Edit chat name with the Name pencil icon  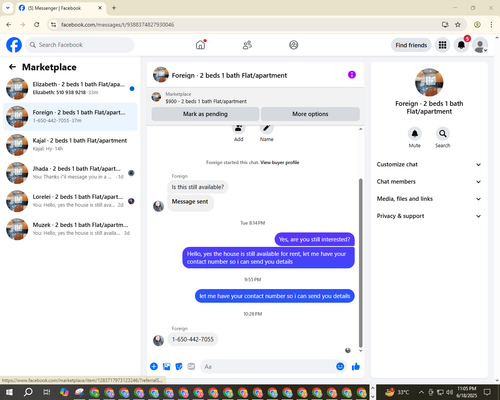click(267, 128)
